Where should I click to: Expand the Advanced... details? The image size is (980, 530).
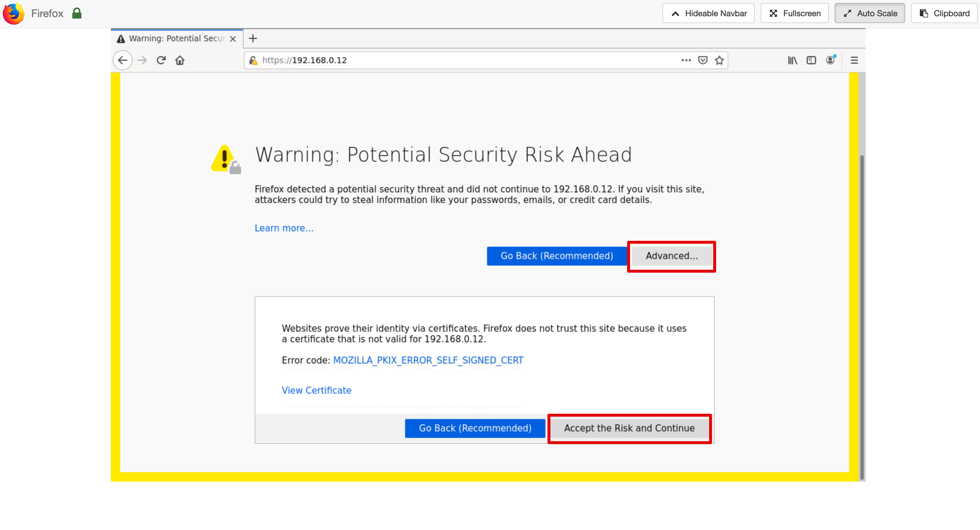coord(672,256)
